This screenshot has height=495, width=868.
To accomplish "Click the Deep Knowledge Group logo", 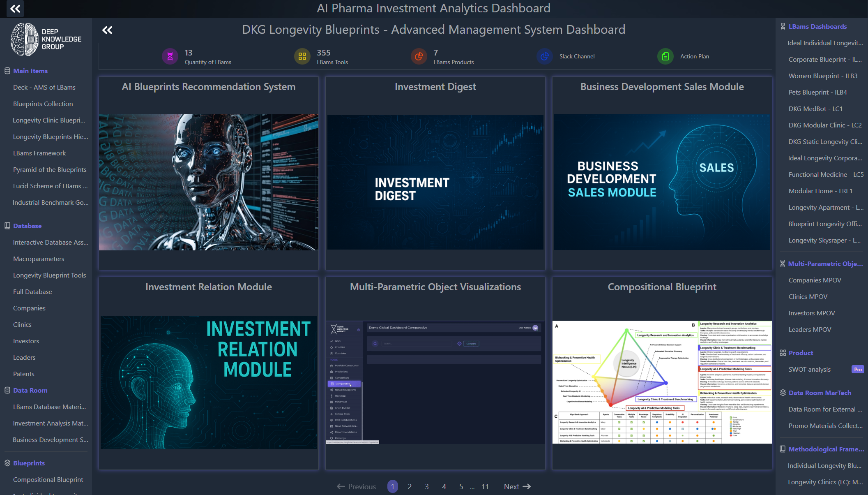I will (x=46, y=39).
